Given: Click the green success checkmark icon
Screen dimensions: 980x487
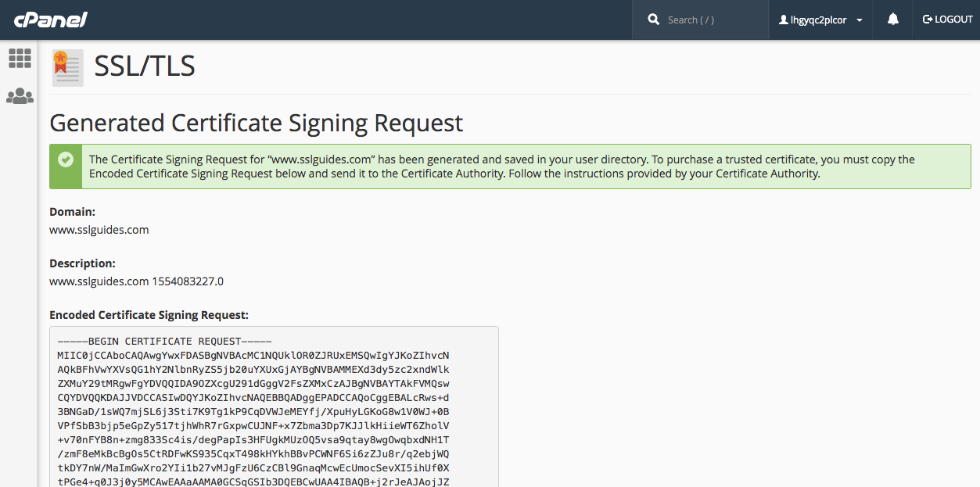Looking at the screenshot, I should coord(65,159).
